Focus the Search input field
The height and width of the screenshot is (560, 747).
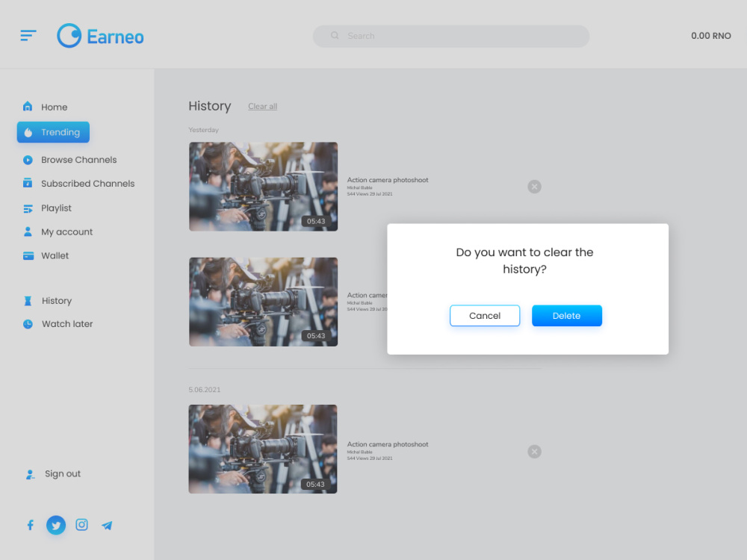(x=450, y=36)
